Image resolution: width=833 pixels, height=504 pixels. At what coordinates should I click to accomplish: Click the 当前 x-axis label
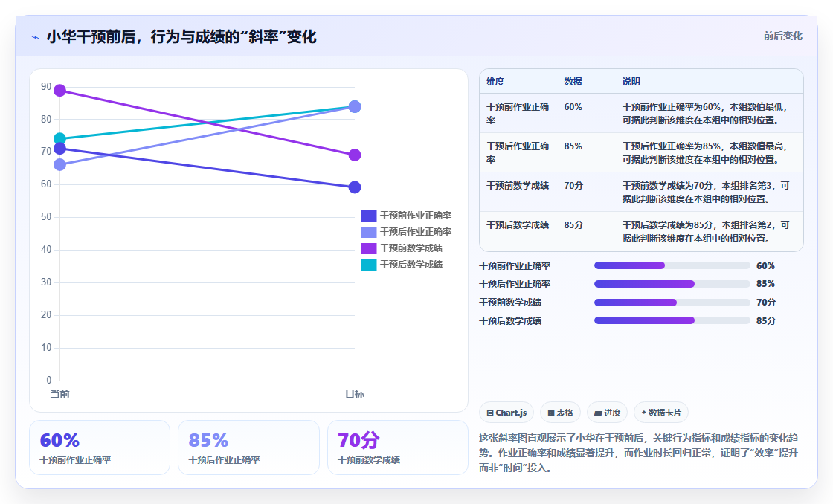tap(60, 394)
